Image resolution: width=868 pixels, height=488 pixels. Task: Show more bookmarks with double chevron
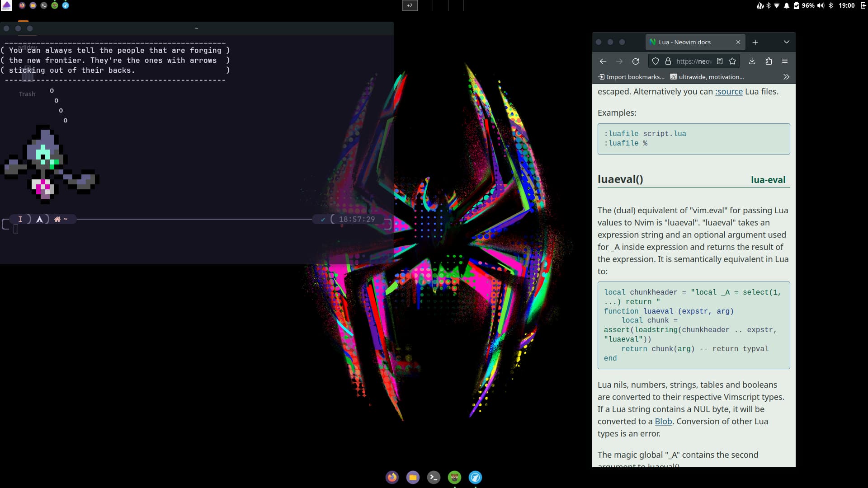(x=786, y=77)
